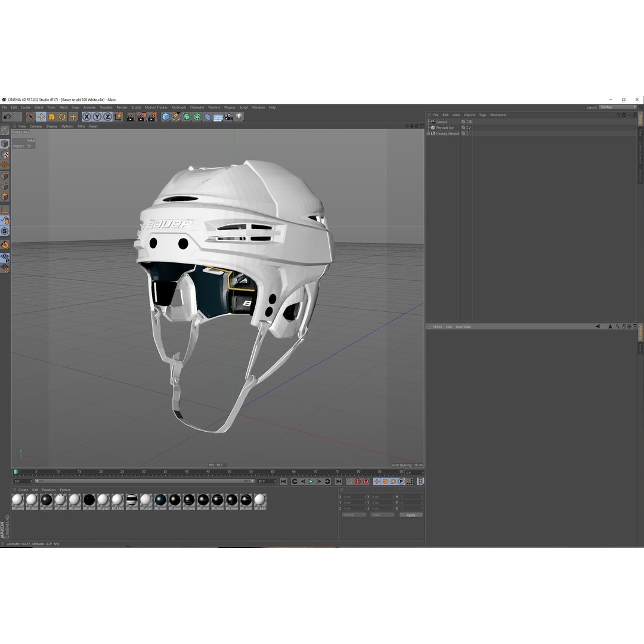The image size is (644, 644).
Task: Click Object Manager home path icon
Action: point(624,115)
